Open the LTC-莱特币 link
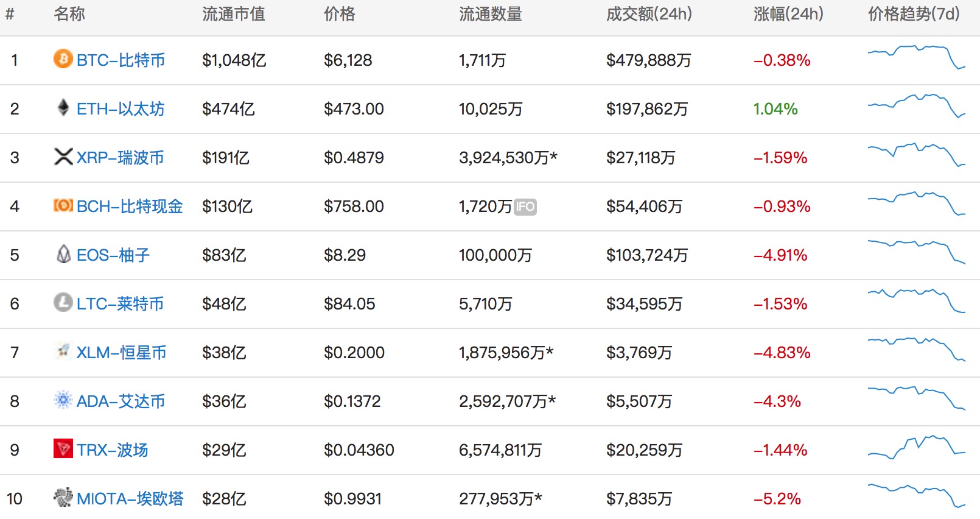Image resolution: width=980 pixels, height=519 pixels. [x=121, y=304]
